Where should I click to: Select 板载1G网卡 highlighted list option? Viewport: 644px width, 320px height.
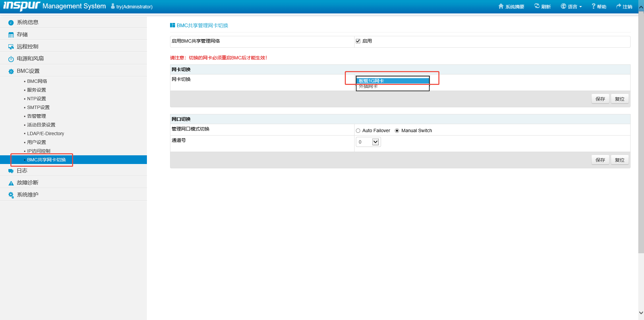pyautogui.click(x=371, y=81)
